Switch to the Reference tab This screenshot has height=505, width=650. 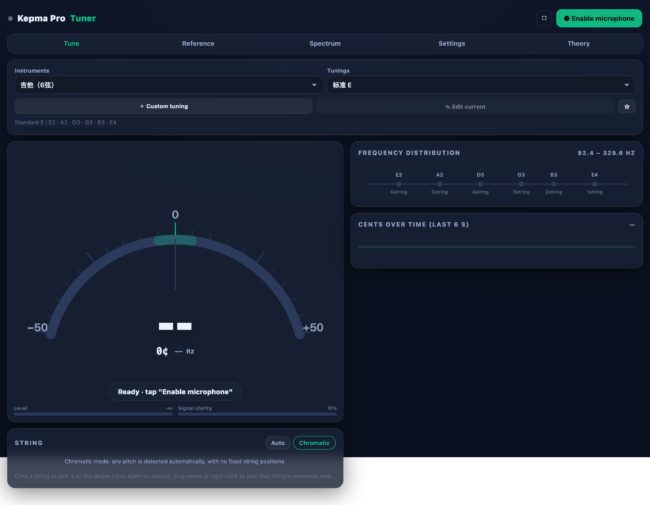pyautogui.click(x=198, y=44)
